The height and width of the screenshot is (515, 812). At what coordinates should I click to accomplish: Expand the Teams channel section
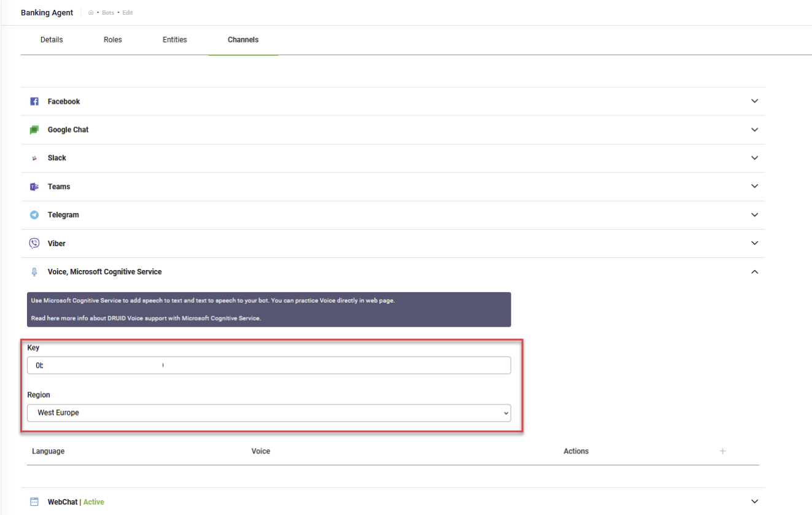[755, 187]
